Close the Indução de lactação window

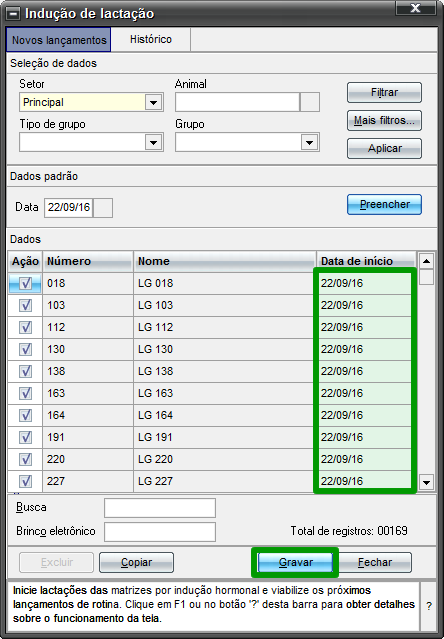415,9
